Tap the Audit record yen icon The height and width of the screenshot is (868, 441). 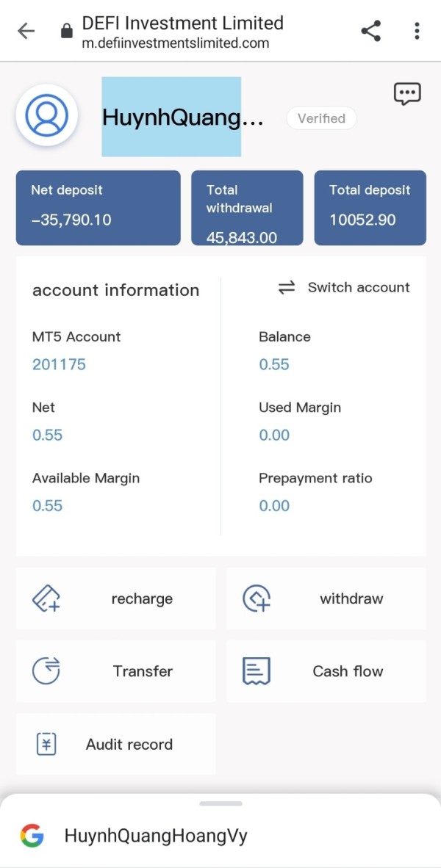[x=46, y=744]
